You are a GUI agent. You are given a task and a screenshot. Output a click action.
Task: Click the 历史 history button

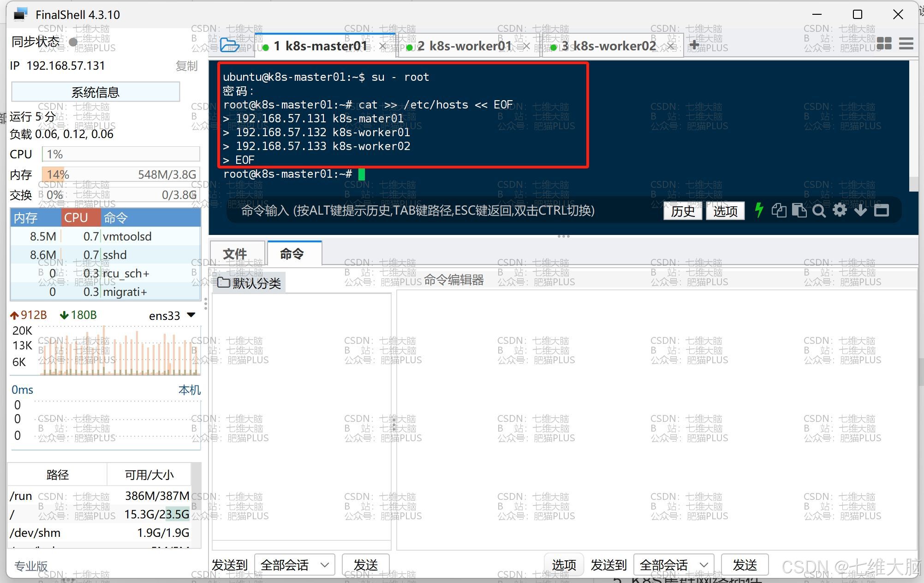pos(683,211)
